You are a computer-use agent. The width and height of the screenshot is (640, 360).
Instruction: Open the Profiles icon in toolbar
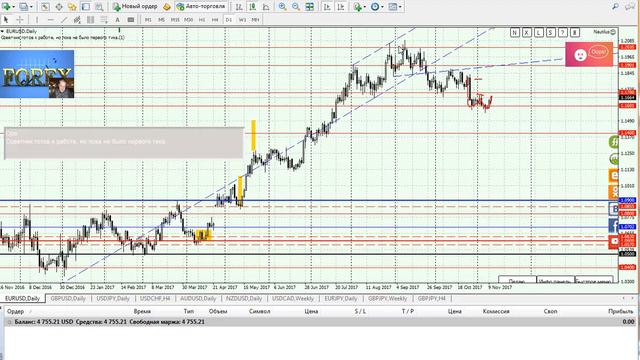[x=23, y=7]
